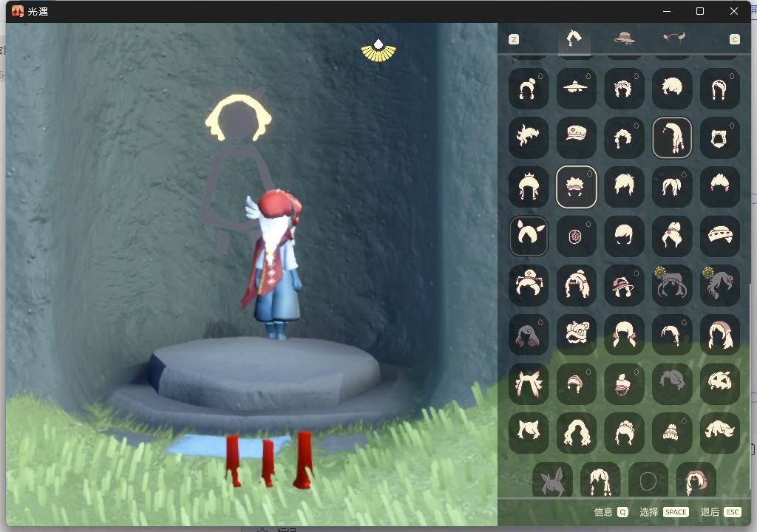Screen dimensions: 757x532
Task: Select the wide flat saucer hat
Action: (x=577, y=89)
